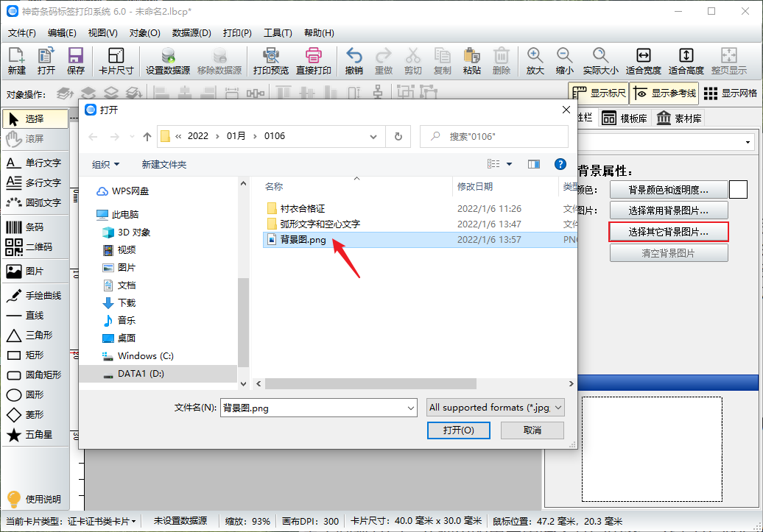
Task: Toggle 显示网格 grid display
Action: pyautogui.click(x=731, y=93)
